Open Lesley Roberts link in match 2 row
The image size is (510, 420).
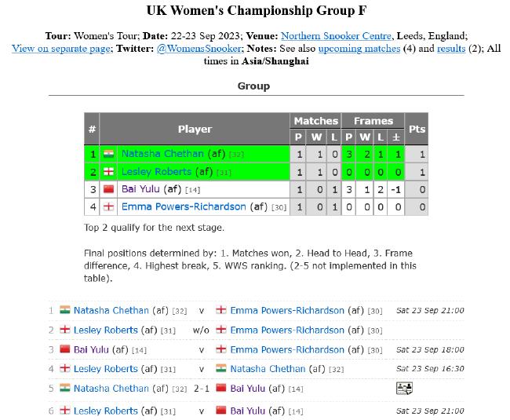(106, 331)
